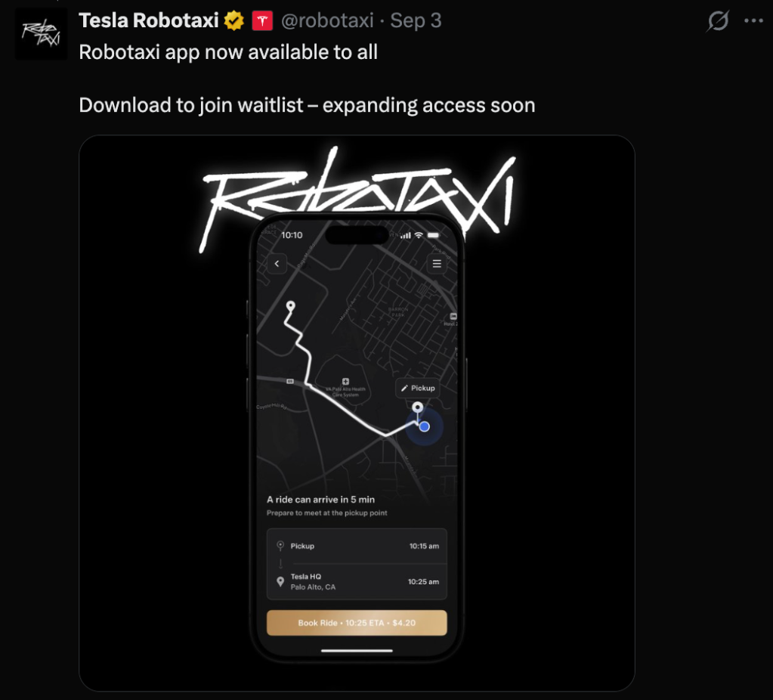Click the Tesla Robotaxi display name
This screenshot has height=700, width=773.
(148, 20)
